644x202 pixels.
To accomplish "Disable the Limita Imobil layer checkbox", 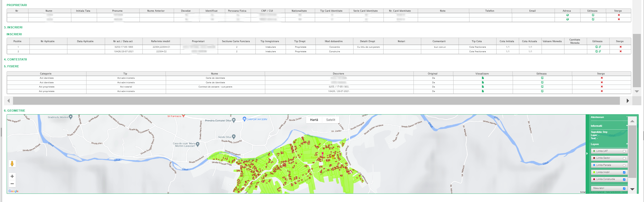I will 624,173.
